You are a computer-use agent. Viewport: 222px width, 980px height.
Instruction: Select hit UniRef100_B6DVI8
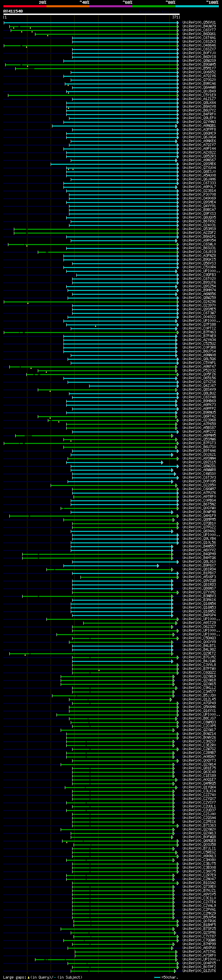pyautogui.click(x=199, y=57)
